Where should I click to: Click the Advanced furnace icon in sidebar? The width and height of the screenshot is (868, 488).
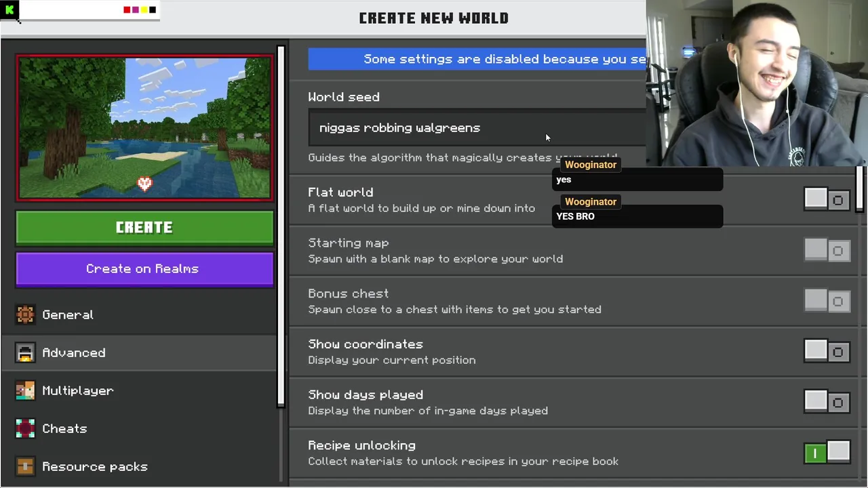point(25,352)
